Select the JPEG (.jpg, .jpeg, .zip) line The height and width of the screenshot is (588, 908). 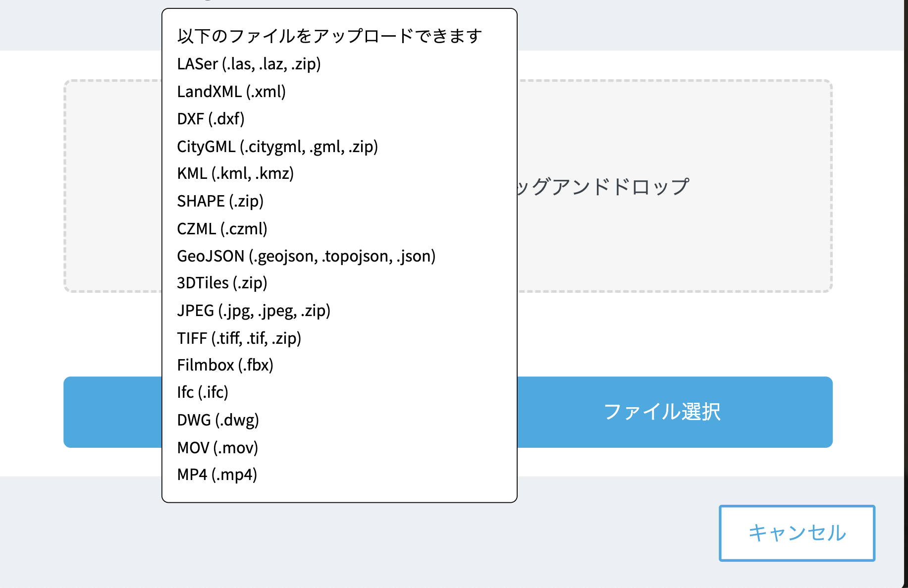pos(254,311)
